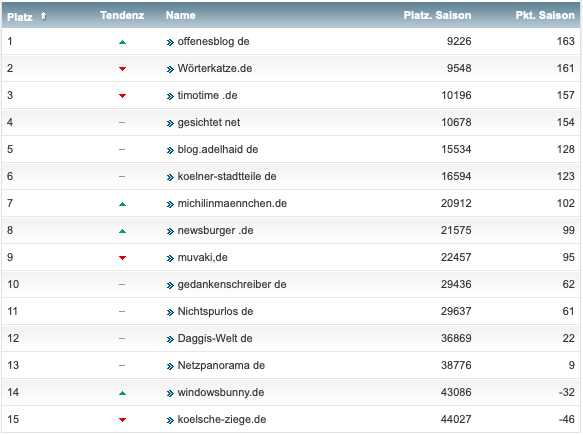This screenshot has width=583, height=435.
Task: Sort by Platz. Saison column header
Action: coord(437,15)
